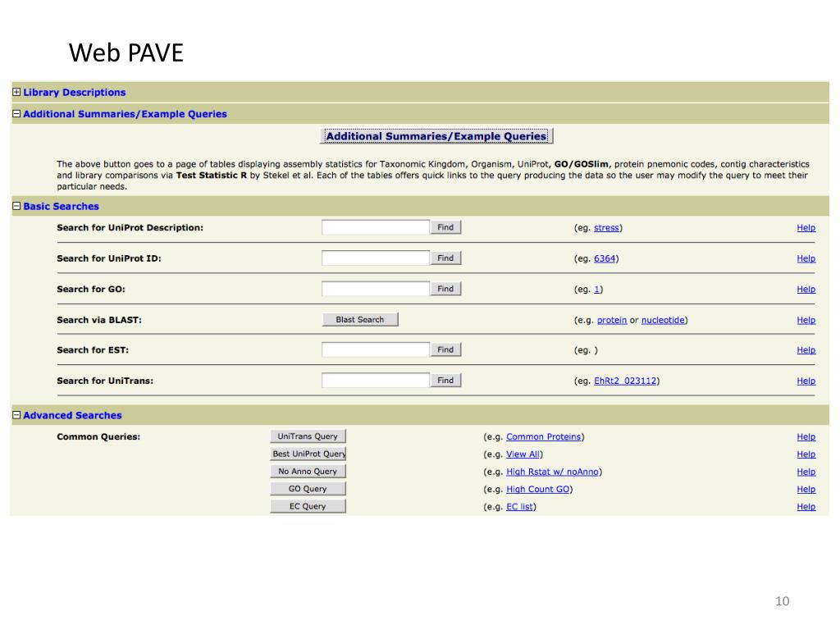Viewport: 840px width, 630px height.
Task: Open the Basic Searches heading link
Action: click(x=61, y=206)
